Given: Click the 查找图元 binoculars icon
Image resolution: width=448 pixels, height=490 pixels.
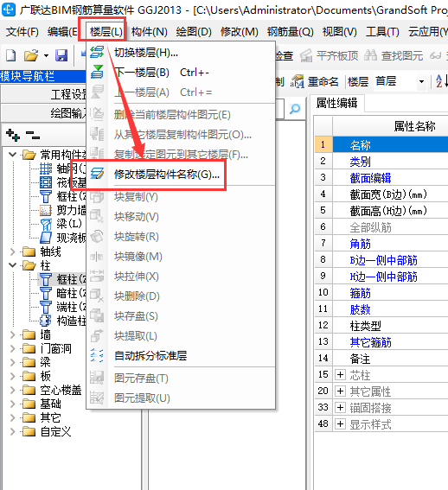Looking at the screenshot, I should coord(370,55).
